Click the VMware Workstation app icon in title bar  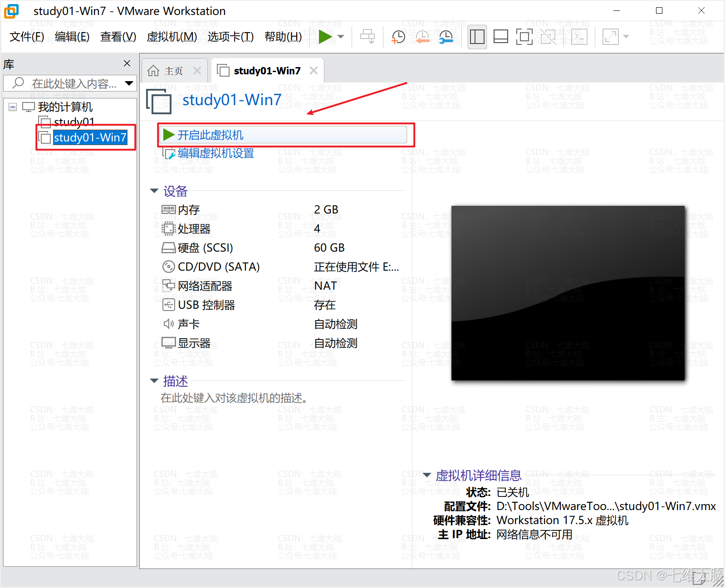coord(11,11)
